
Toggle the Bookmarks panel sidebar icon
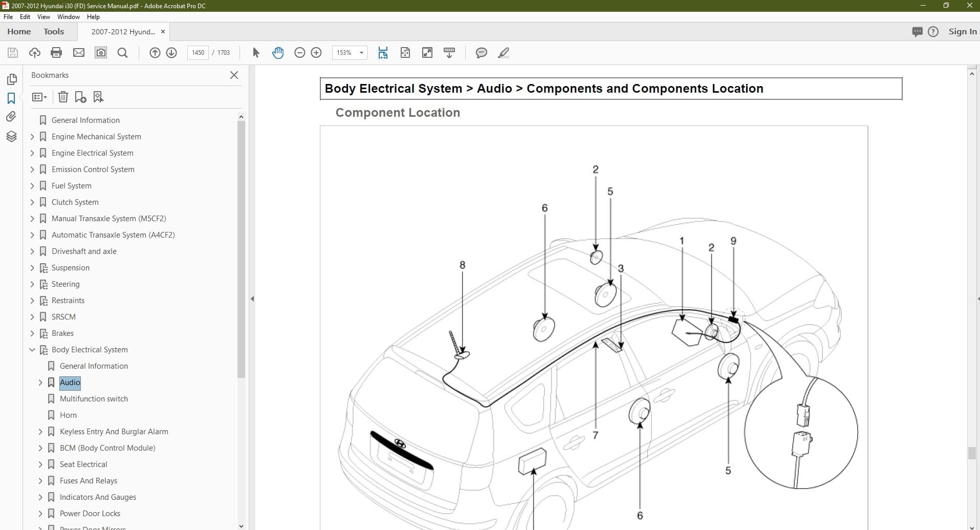pos(11,98)
